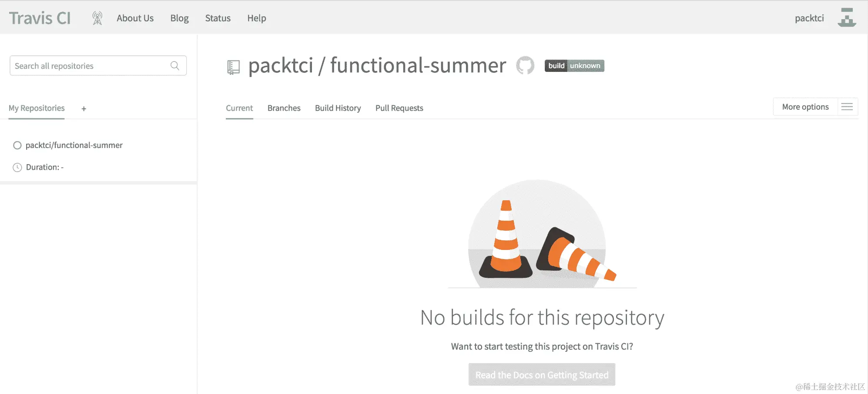Viewport: 868px width, 394px height.
Task: Click the repository book icon
Action: coord(233,67)
